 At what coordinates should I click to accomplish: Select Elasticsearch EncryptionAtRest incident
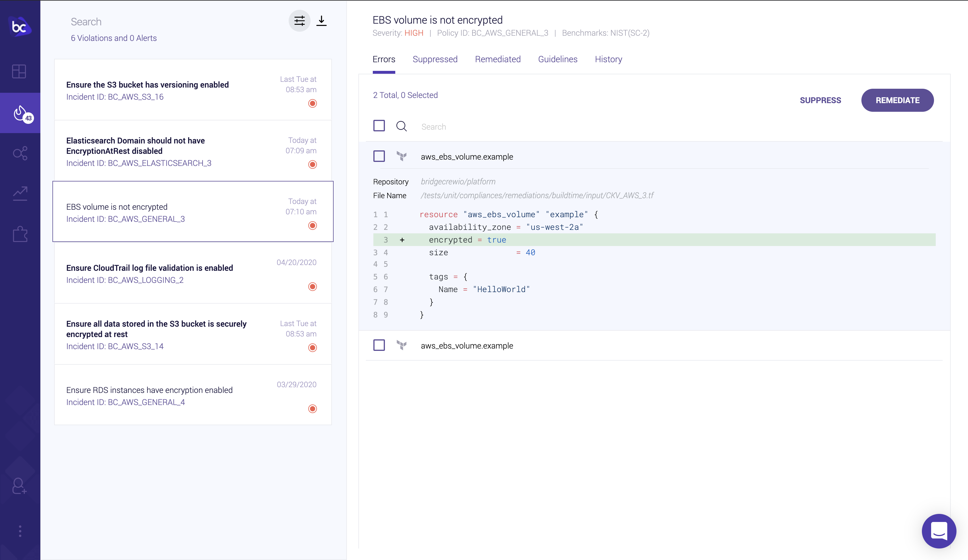pos(193,151)
